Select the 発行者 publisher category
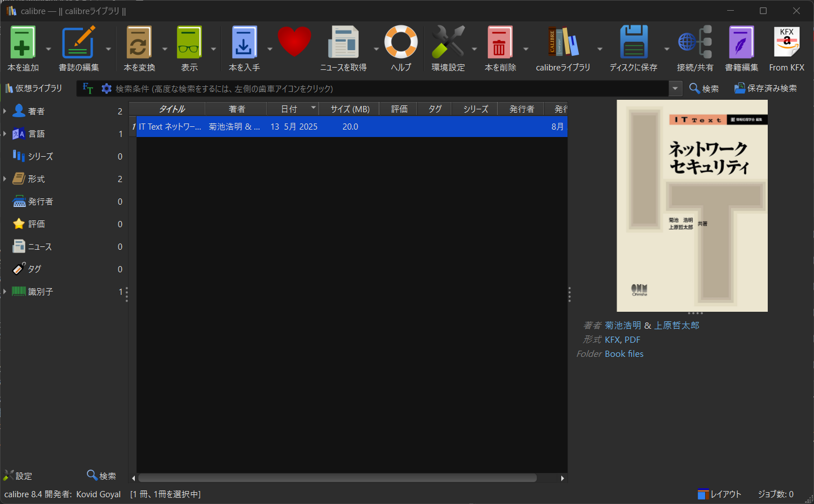This screenshot has width=814, height=504. [41, 201]
